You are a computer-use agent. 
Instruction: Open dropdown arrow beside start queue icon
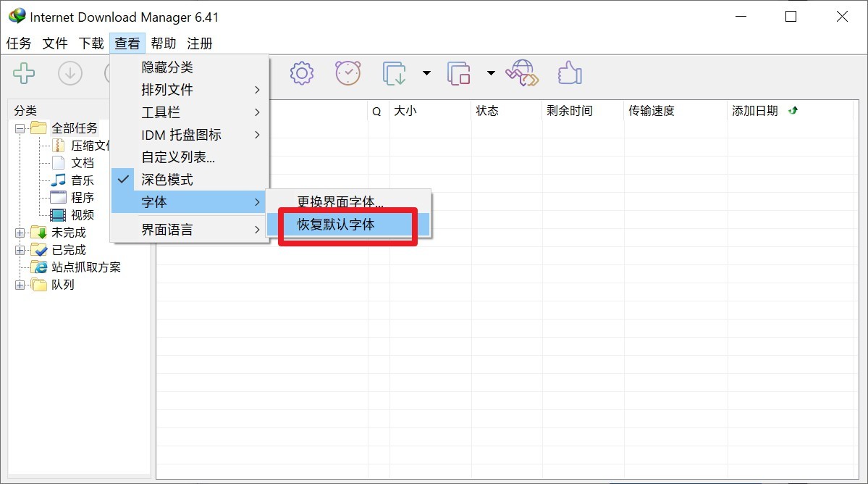[426, 73]
